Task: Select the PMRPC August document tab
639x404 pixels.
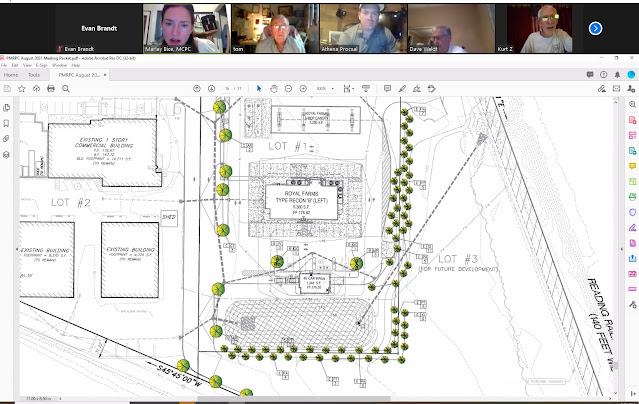Action: click(79, 75)
